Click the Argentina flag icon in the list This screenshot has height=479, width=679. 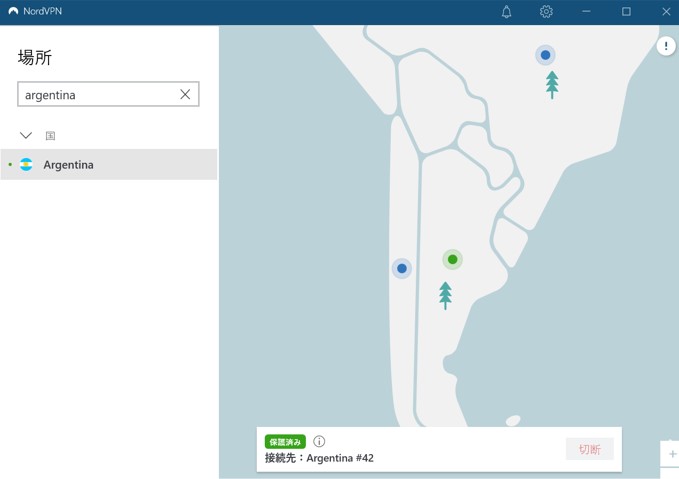(x=27, y=165)
